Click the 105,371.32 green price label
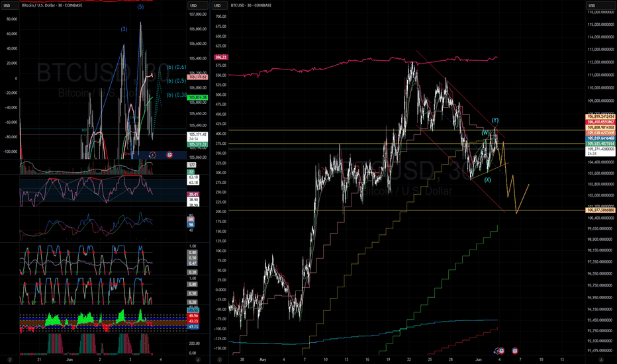617x364 pixels. [198, 144]
